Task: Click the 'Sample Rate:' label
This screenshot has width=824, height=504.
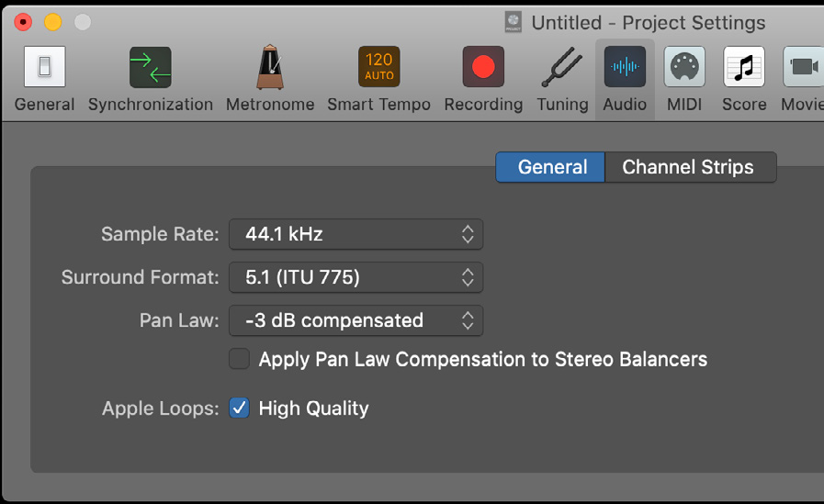Action: click(160, 234)
